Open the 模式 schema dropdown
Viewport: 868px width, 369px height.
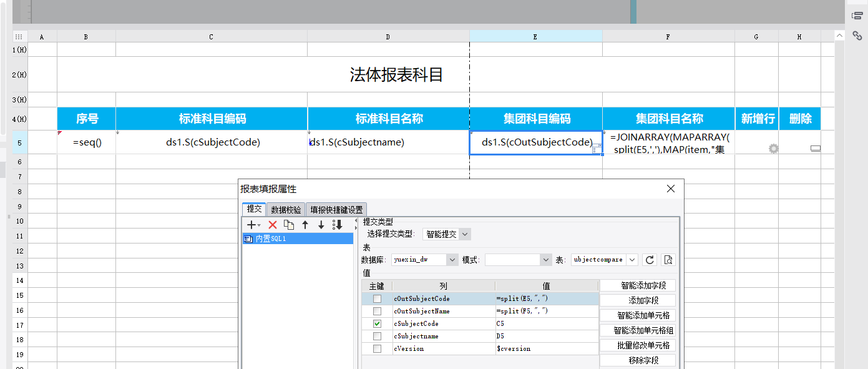(518, 260)
